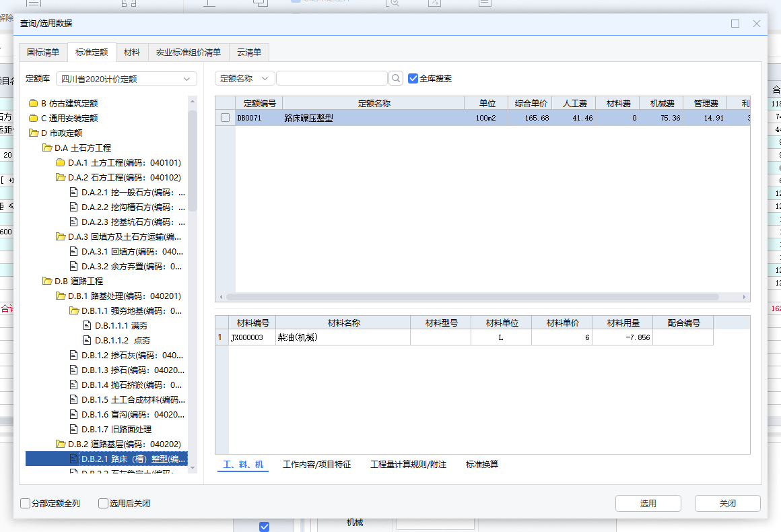The height and width of the screenshot is (532, 781).
Task: Click document icon of D.A.3.1 回填方
Action: click(73, 252)
